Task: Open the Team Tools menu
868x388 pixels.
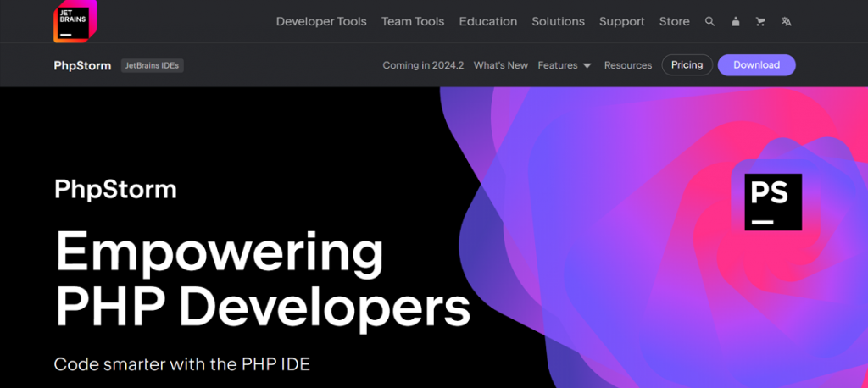Action: [413, 21]
